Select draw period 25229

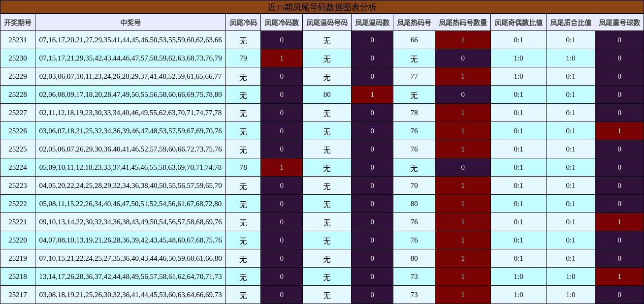point(18,76)
